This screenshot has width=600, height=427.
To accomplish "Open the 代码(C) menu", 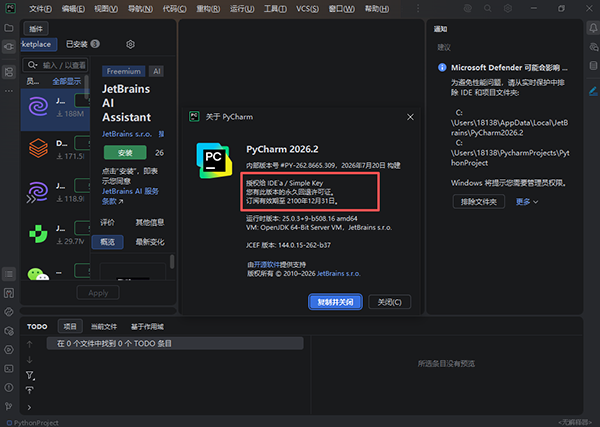I will coord(174,8).
